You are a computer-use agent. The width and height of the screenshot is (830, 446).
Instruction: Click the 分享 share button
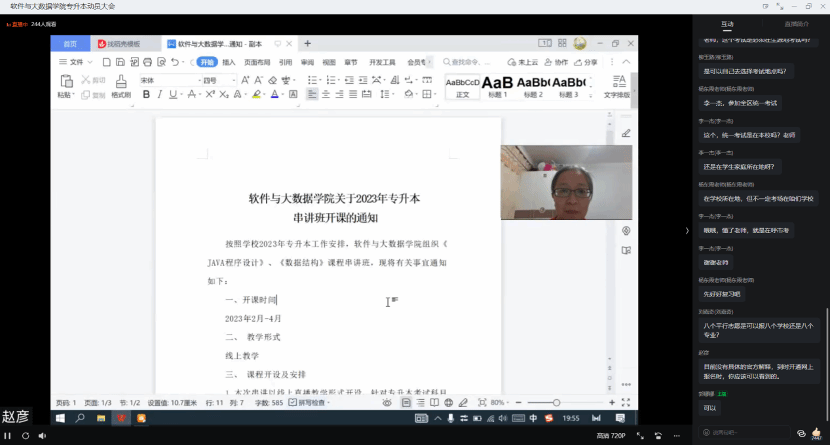coord(587,62)
